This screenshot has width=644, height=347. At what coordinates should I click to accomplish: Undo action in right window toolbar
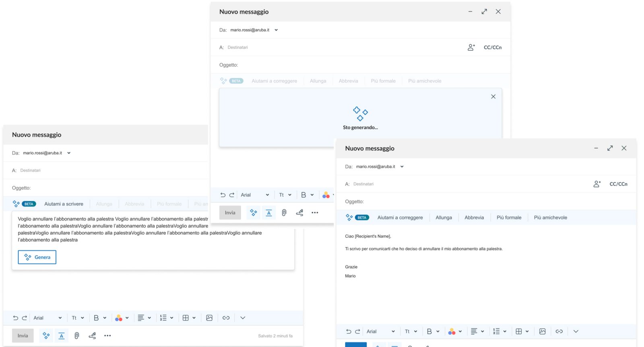coord(349,332)
